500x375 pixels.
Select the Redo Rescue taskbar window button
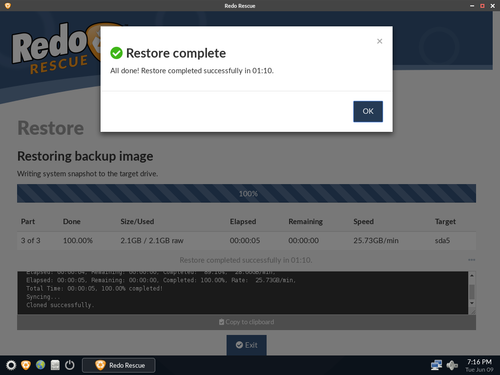click(x=119, y=365)
